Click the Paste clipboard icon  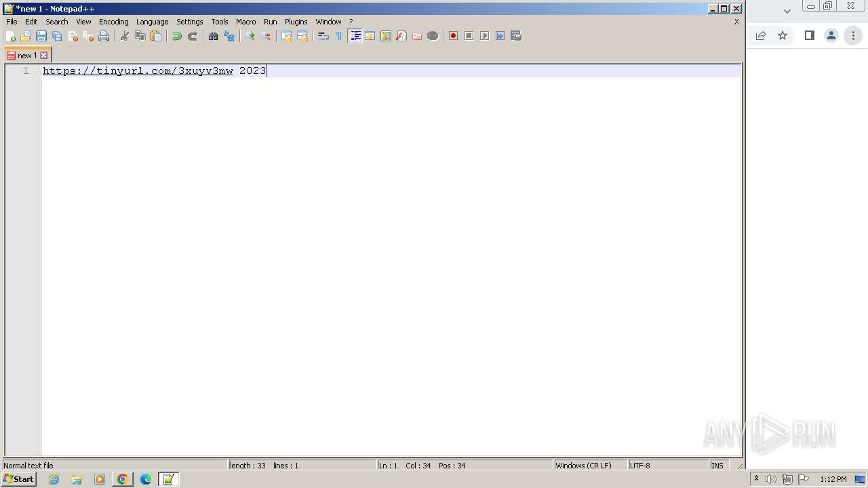click(x=156, y=36)
